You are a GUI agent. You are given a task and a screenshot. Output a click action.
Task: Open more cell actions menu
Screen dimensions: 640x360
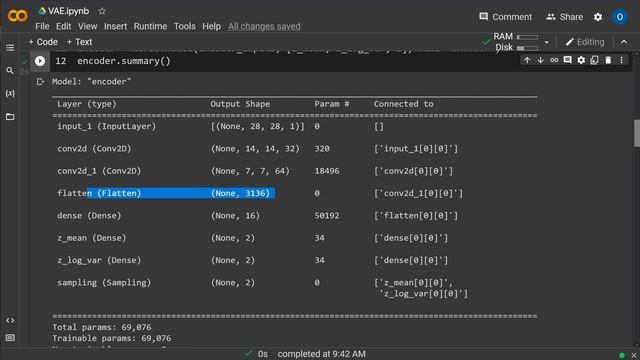(x=621, y=60)
